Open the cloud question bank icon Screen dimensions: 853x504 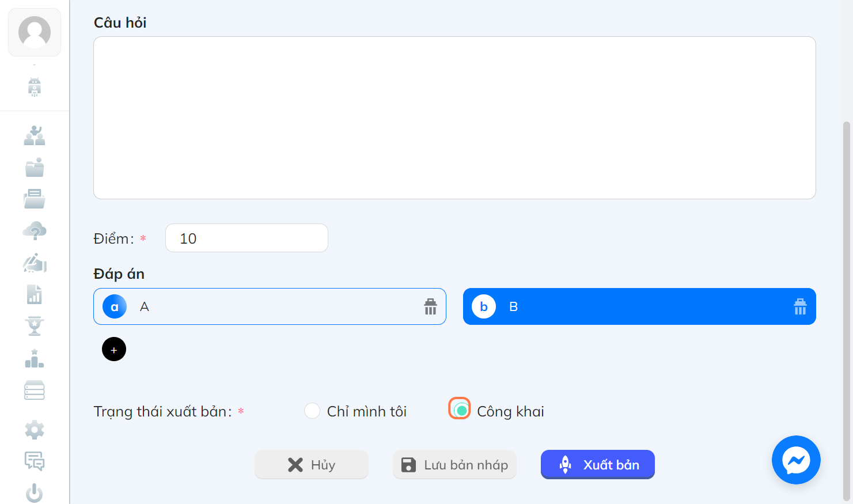(35, 230)
